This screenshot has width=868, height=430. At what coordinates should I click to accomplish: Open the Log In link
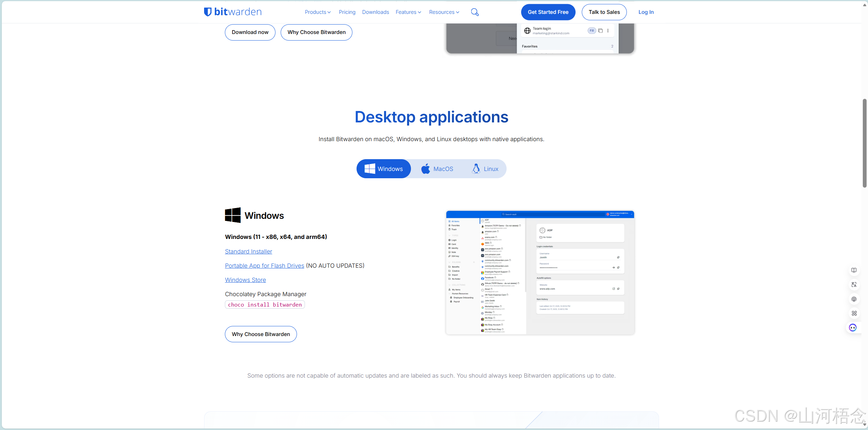coord(646,12)
